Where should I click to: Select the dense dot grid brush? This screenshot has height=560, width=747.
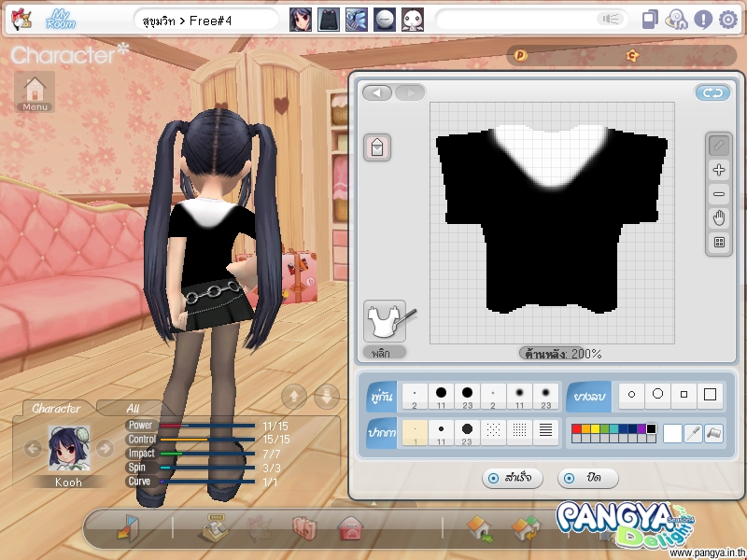pos(520,433)
